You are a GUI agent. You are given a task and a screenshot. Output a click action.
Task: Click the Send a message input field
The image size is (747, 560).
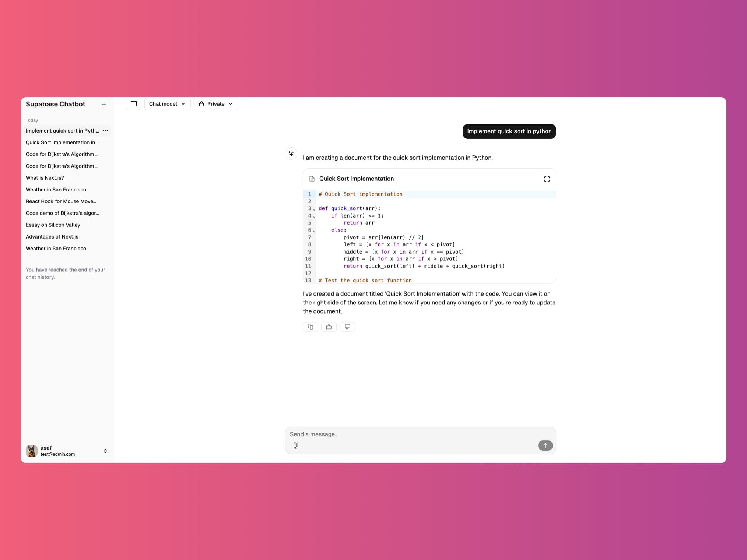tap(405, 434)
